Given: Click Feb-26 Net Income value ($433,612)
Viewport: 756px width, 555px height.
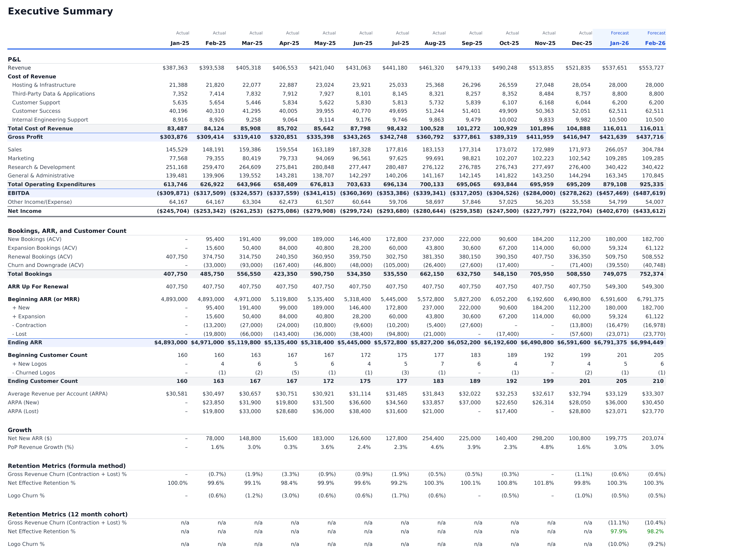Looking at the screenshot, I should coord(649,211).
